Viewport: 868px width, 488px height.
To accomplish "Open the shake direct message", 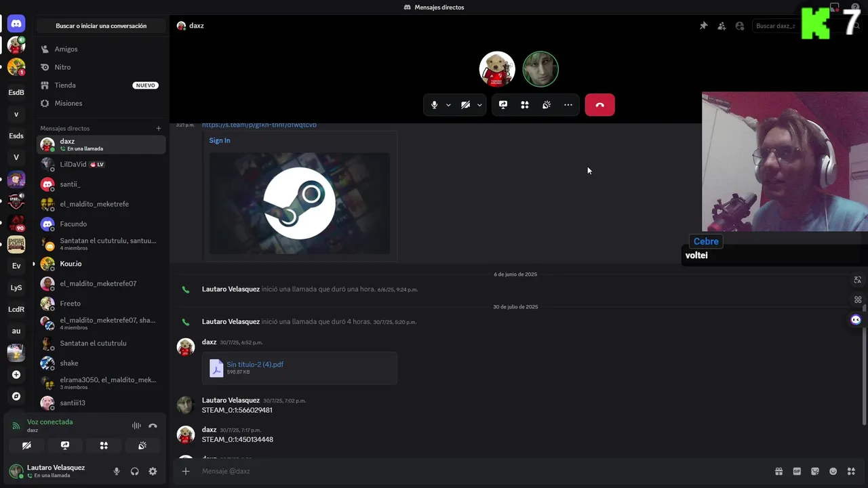I will 101,363.
